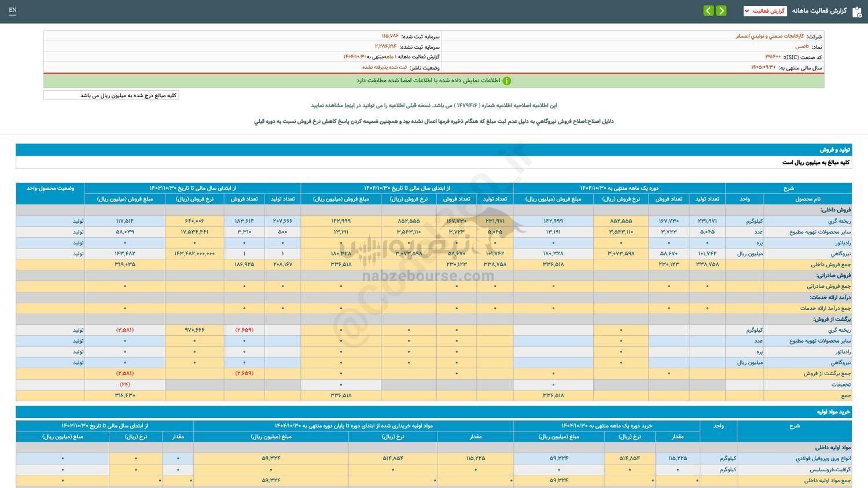Click the green info icon in the confirmation banner
Viewport: 868px width, 488px height.
[x=506, y=80]
